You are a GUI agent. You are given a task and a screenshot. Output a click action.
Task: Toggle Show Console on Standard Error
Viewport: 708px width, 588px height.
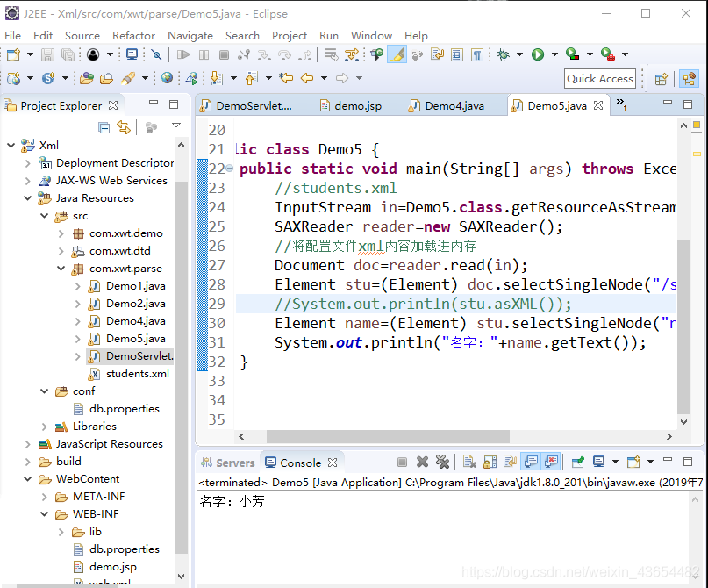(x=551, y=462)
